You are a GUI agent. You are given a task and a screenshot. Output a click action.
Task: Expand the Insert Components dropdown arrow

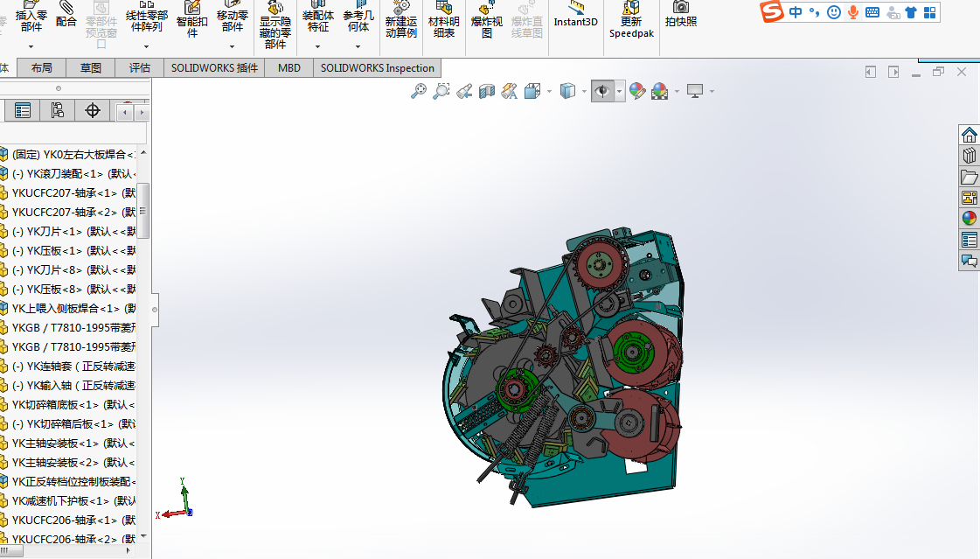(31, 46)
